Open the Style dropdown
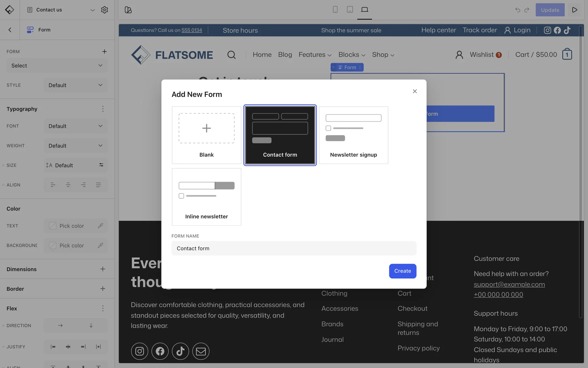Viewport: 588px width, 368px height. tap(76, 85)
